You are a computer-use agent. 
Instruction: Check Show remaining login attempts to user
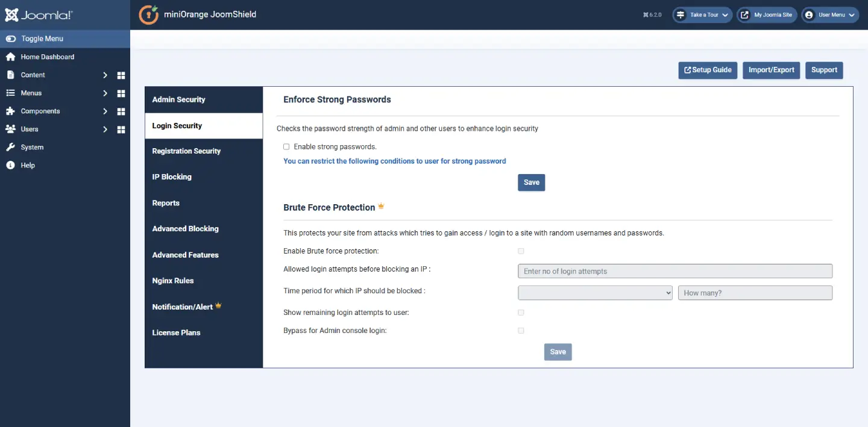coord(521,312)
